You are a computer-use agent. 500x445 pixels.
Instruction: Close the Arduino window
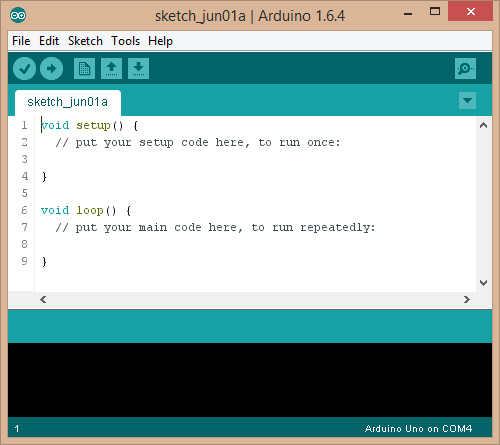tap(471, 12)
